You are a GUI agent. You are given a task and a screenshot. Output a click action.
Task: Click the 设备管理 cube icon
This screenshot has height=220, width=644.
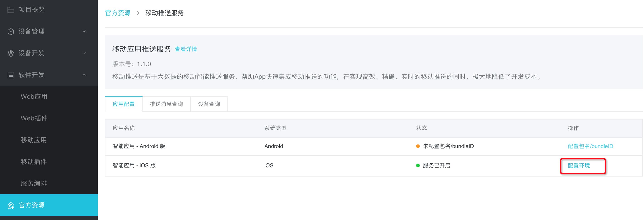point(11,31)
